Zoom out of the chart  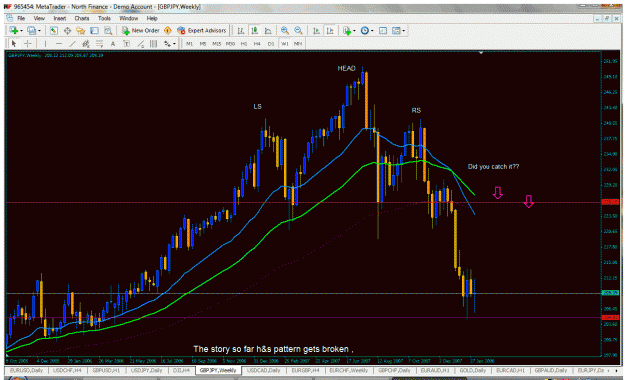tap(298, 30)
